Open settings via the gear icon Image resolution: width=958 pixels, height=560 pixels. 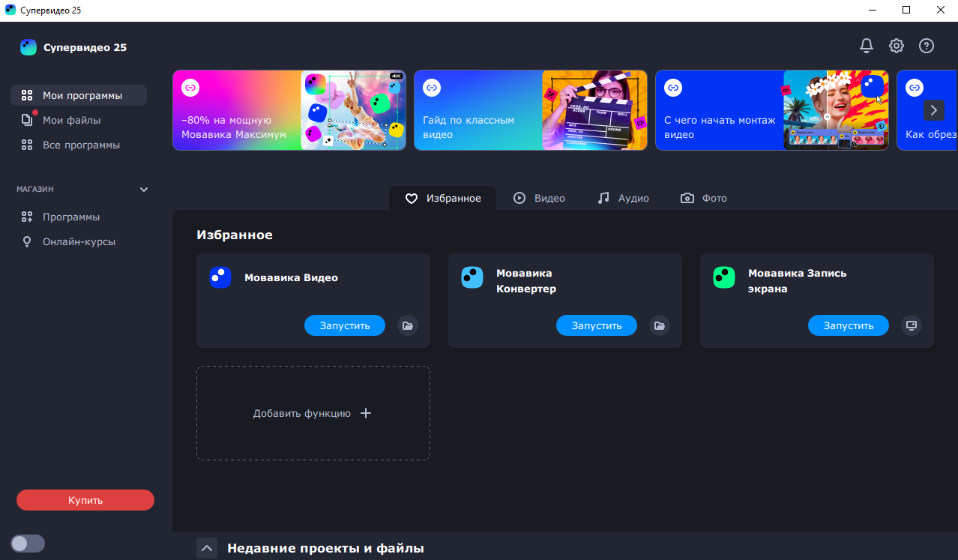tap(896, 46)
